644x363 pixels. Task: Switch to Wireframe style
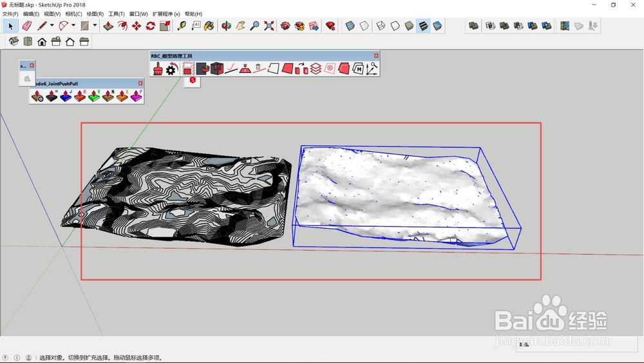381,26
